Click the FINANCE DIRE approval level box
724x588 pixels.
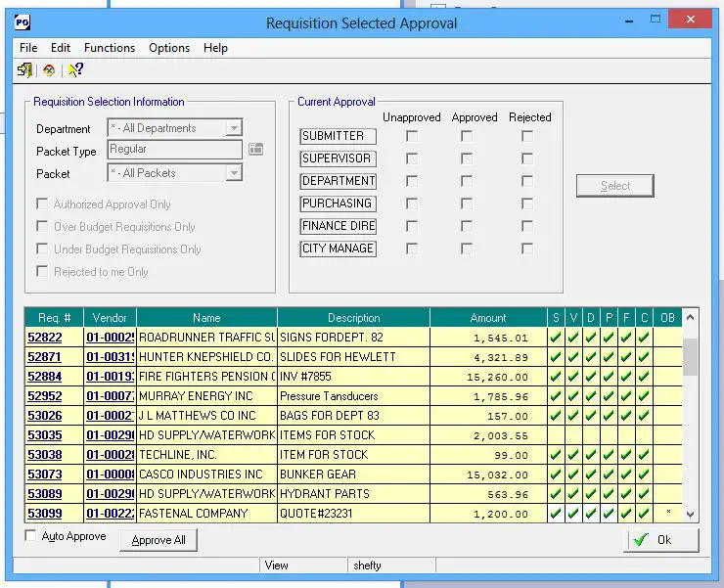338,226
